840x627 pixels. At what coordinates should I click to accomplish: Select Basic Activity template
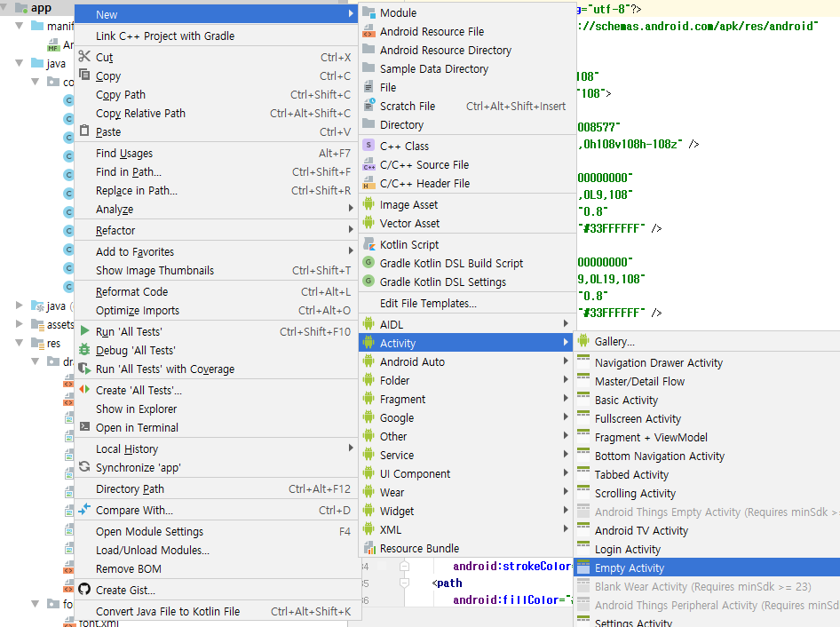tap(707, 401)
